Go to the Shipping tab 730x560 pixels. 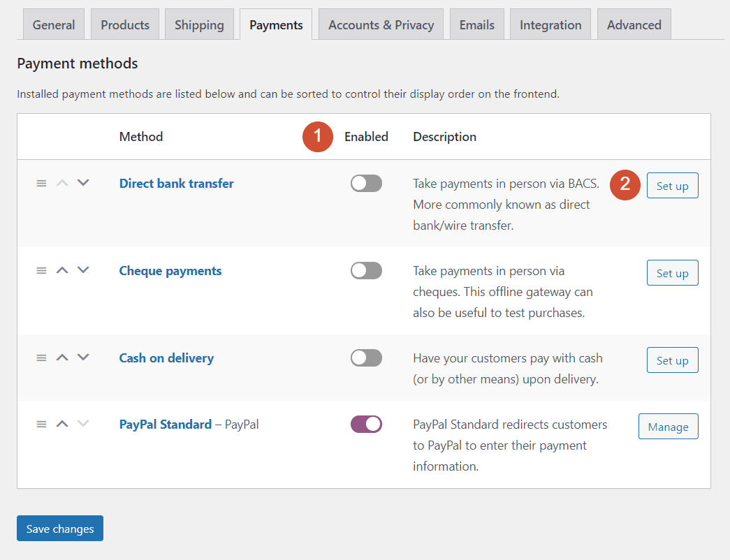(199, 24)
